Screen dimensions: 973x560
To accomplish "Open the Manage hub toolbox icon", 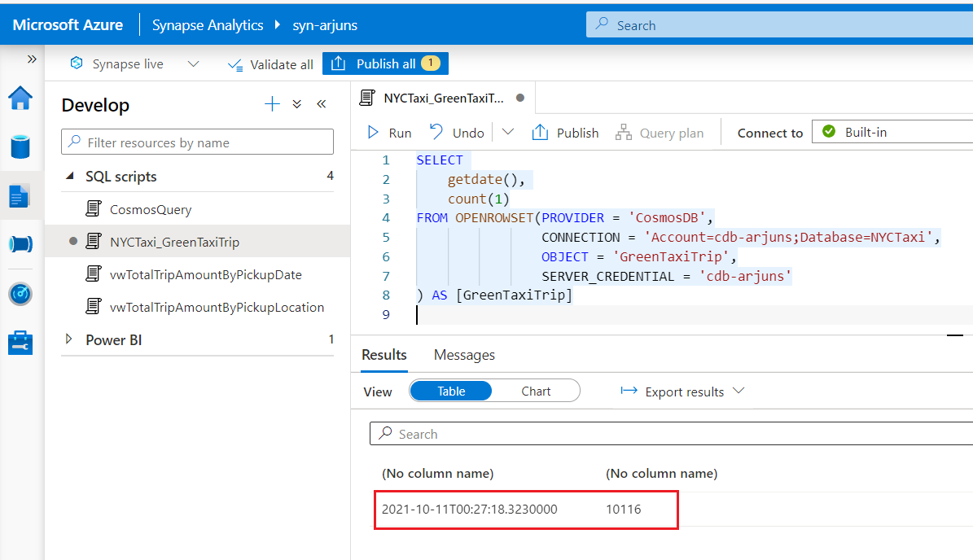I will [20, 343].
